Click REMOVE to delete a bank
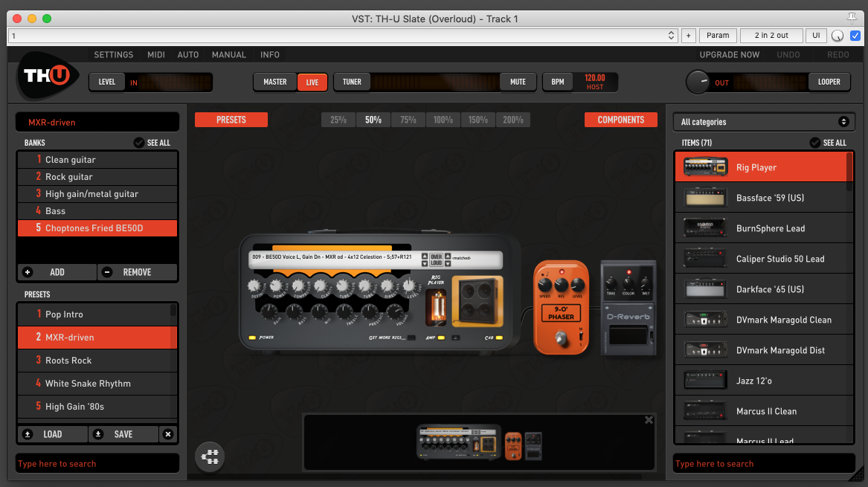This screenshot has width=868, height=487. [138, 272]
